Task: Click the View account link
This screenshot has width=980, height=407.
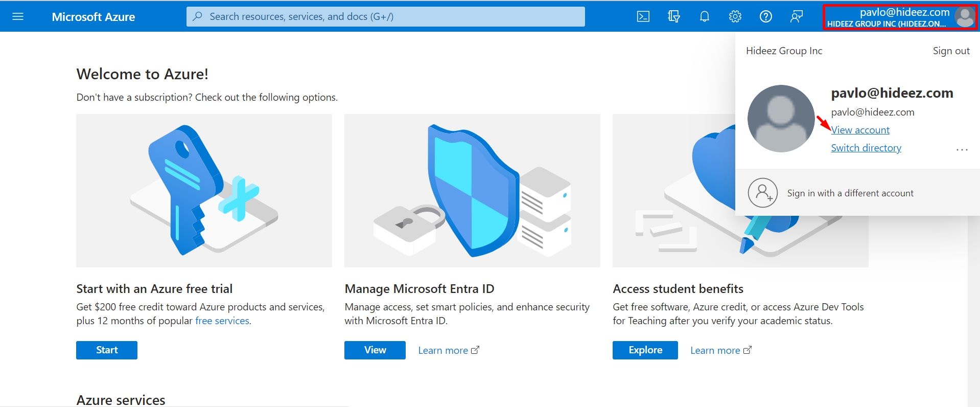Action: [860, 130]
